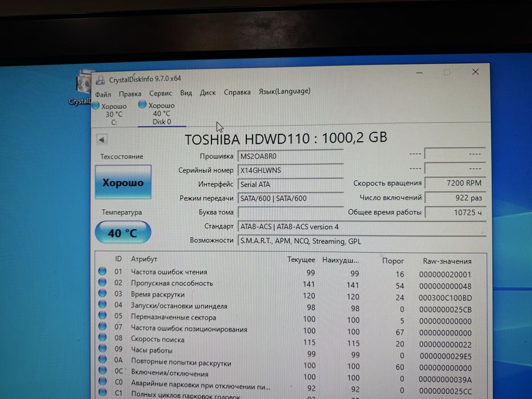Click the Стандарт field ATA8-ACS
The image size is (532, 399).
point(362,227)
